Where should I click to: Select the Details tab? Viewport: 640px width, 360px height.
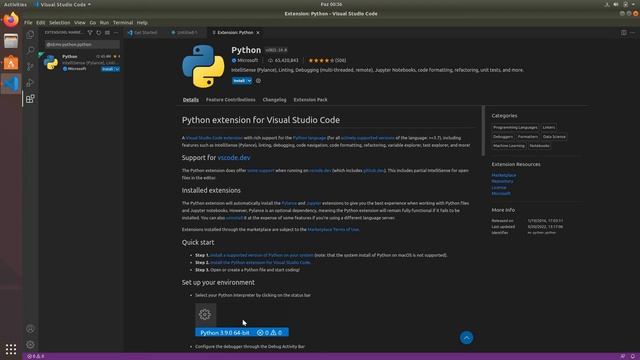[x=191, y=100]
